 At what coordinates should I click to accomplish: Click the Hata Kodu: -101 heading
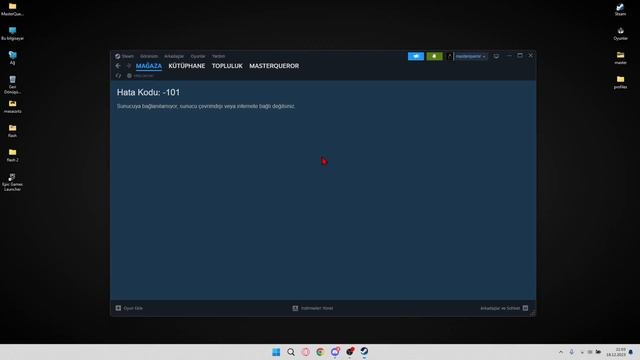(x=148, y=93)
